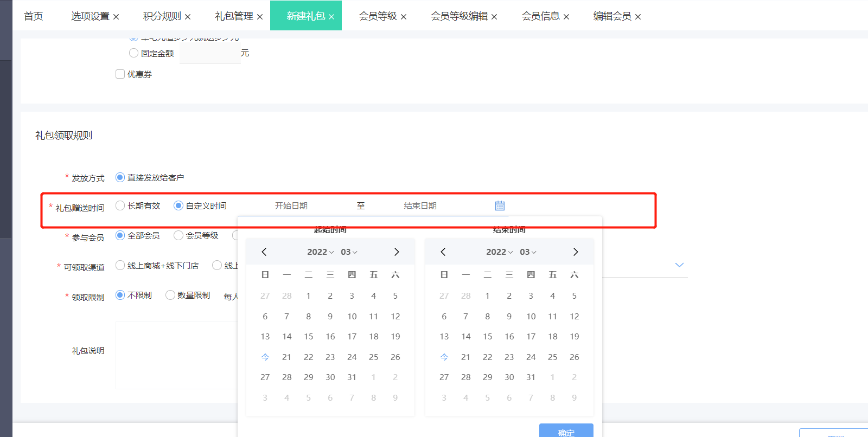Go to next month in end calendar
The image size is (868, 437).
tap(576, 252)
